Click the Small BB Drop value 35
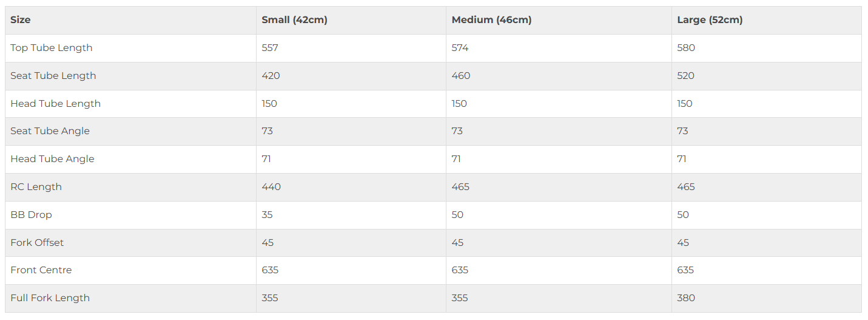The width and height of the screenshot is (868, 320). 267,215
